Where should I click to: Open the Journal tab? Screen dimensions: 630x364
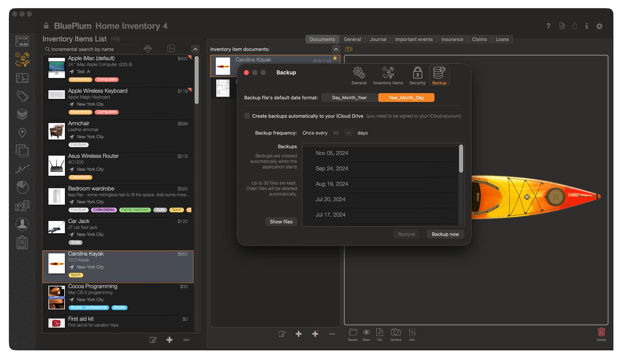[378, 39]
